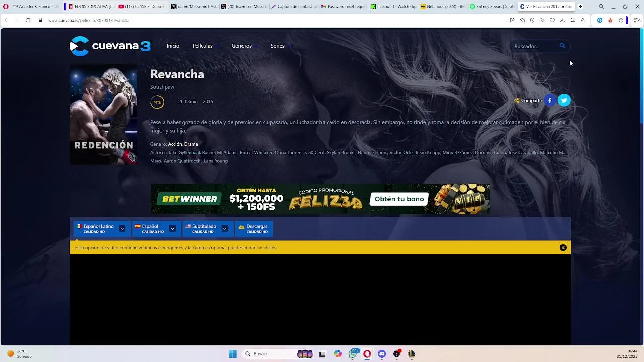The height and width of the screenshot is (362, 644).
Task: Click the Compartir share icon
Action: pos(517,101)
